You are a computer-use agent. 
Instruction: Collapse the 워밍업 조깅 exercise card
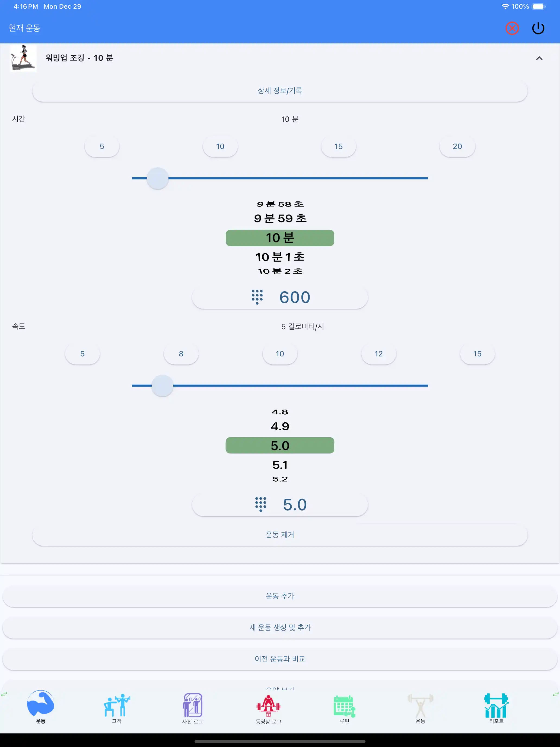[539, 58]
